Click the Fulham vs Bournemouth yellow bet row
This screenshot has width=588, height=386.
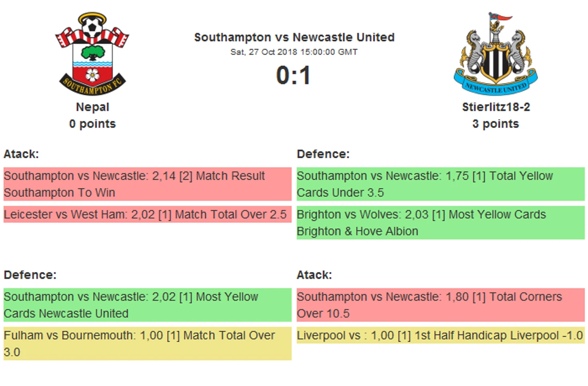(x=147, y=343)
